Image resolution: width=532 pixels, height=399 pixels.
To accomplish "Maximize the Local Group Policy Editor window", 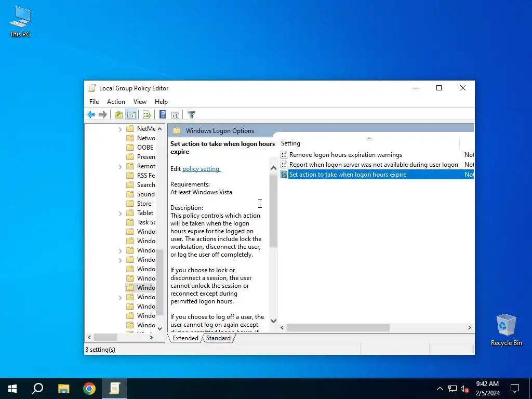I will 439,88.
